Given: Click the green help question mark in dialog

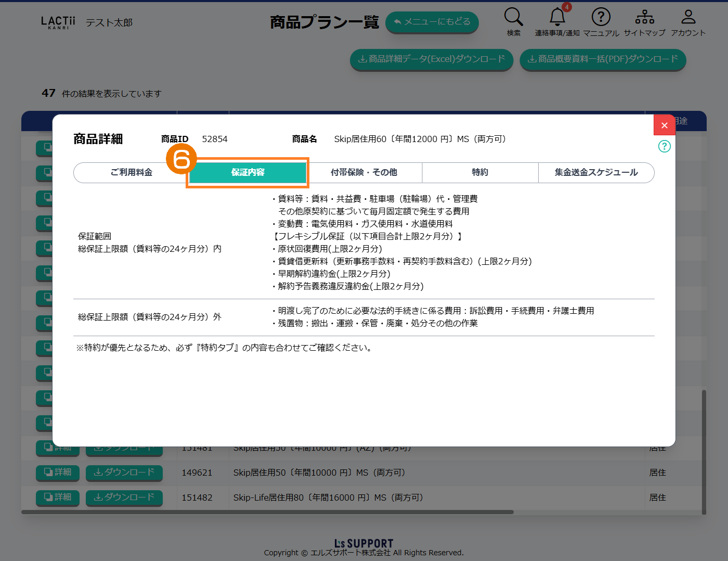Looking at the screenshot, I should [x=664, y=146].
